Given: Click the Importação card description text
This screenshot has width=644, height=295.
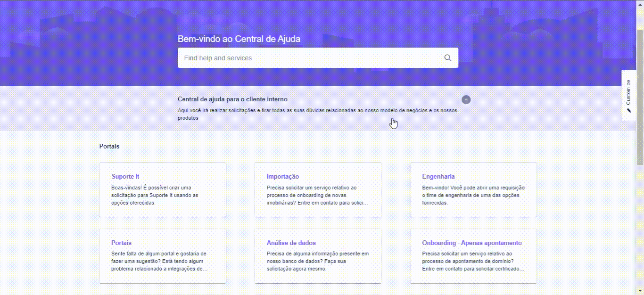Looking at the screenshot, I should (x=317, y=195).
